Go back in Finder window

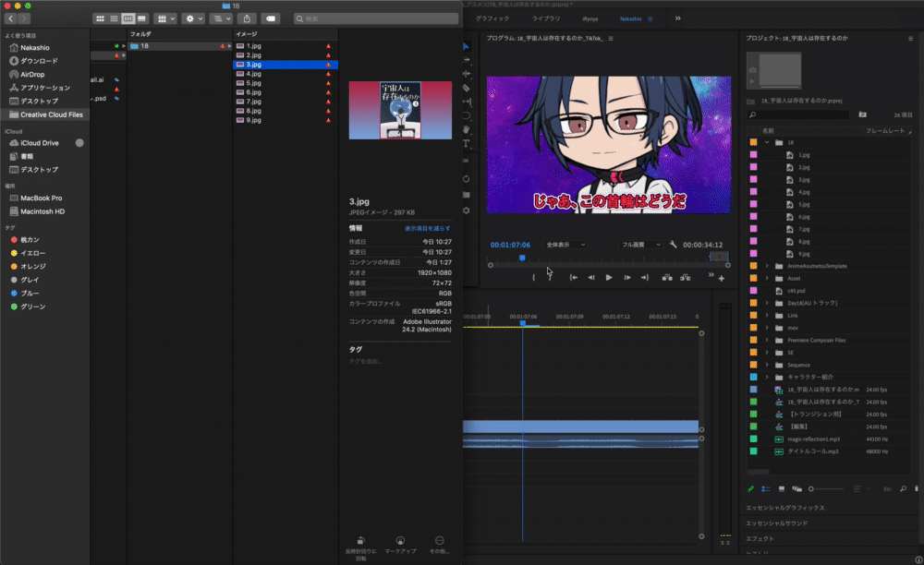coord(10,18)
